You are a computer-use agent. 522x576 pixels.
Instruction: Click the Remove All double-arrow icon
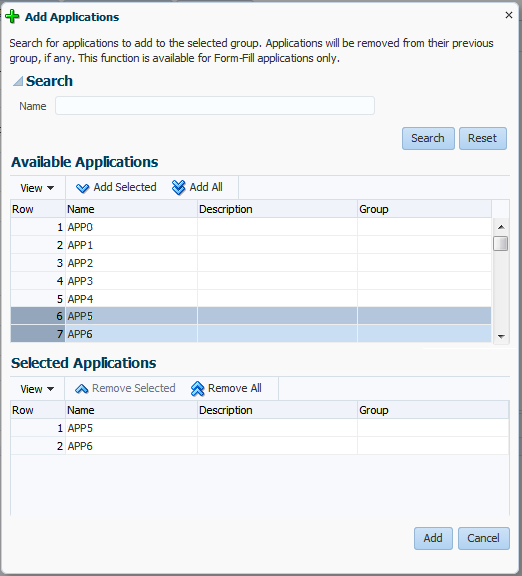(197, 389)
